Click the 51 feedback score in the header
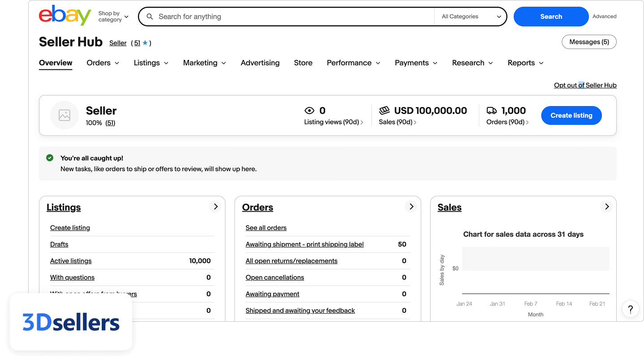The image size is (644, 362). (137, 43)
